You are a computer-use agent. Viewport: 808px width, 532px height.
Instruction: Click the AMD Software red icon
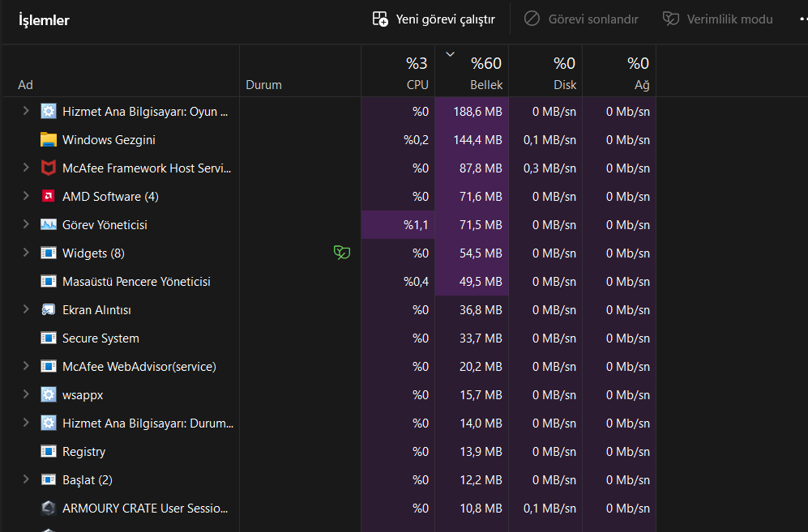pyautogui.click(x=49, y=196)
